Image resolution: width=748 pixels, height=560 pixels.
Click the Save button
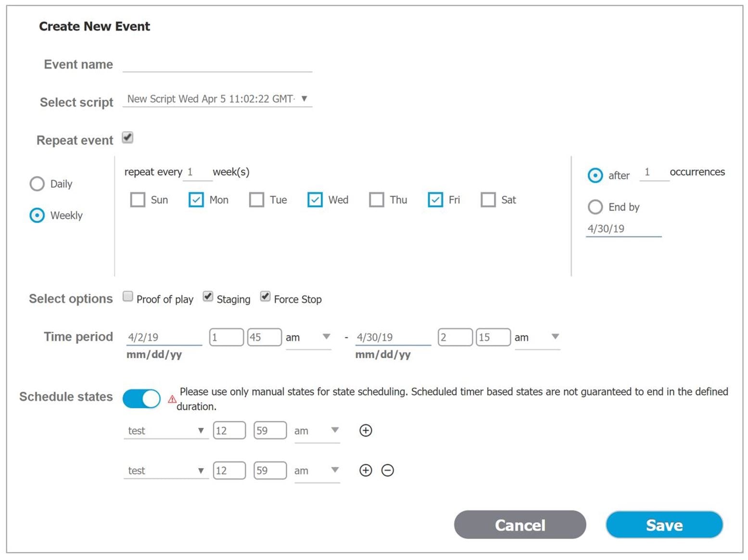click(x=664, y=525)
